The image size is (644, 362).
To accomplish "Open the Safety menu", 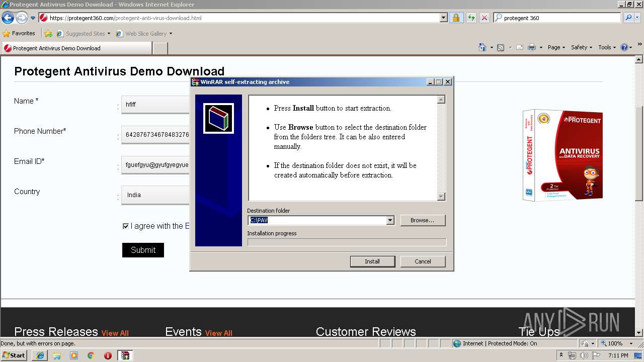I will [x=581, y=47].
